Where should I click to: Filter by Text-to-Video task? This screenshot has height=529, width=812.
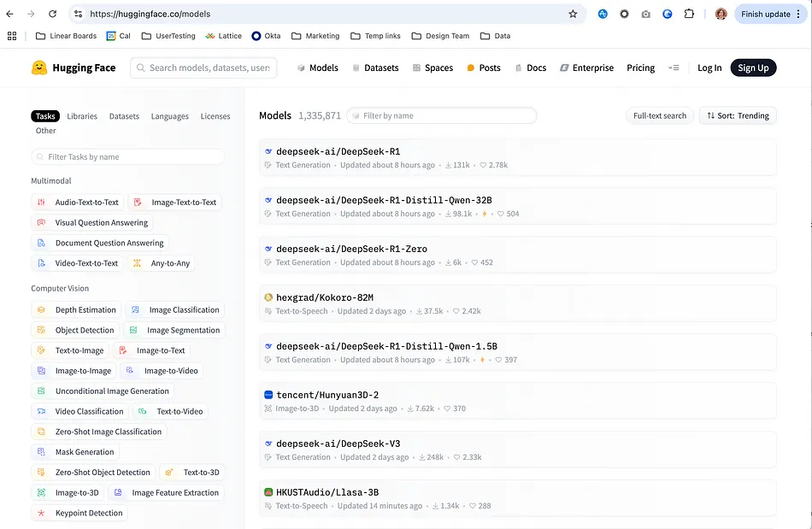tap(170, 412)
